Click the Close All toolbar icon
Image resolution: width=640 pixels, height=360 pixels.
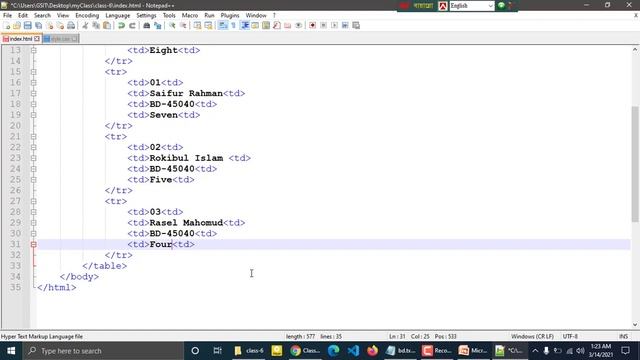(x=60, y=25)
